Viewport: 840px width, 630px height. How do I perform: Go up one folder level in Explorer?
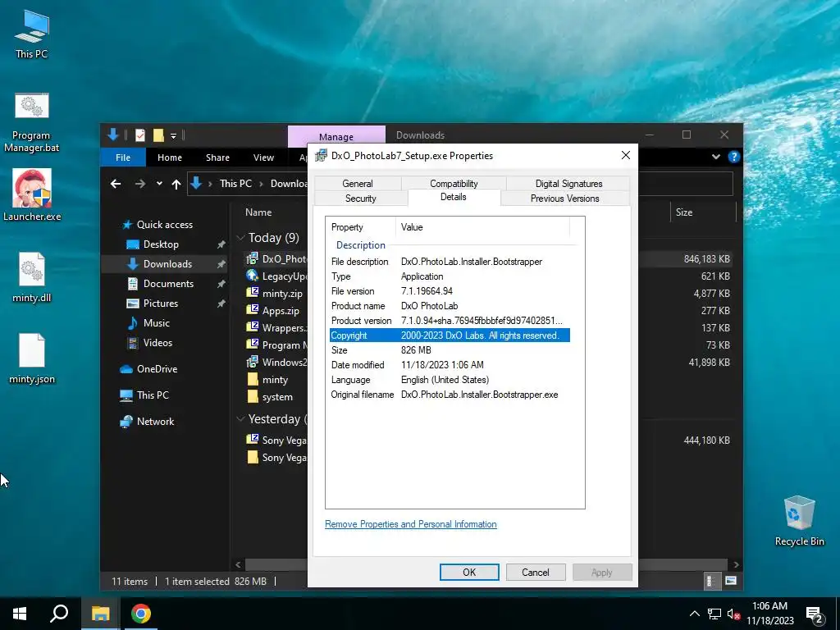[x=176, y=184]
